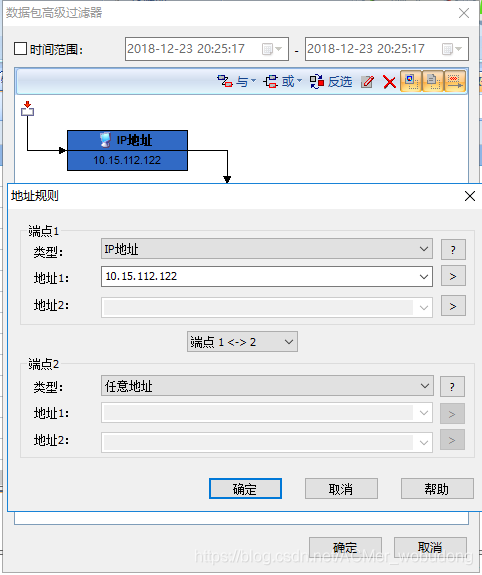Viewport: 482px width, 575px height.
Task: Click the red X delete rule icon
Action: coord(389,81)
